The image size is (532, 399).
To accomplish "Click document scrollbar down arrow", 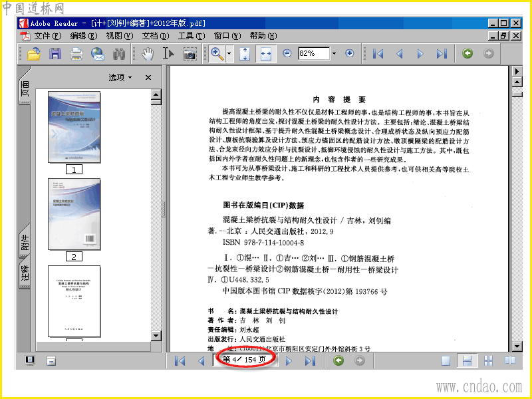I will tap(517, 346).
